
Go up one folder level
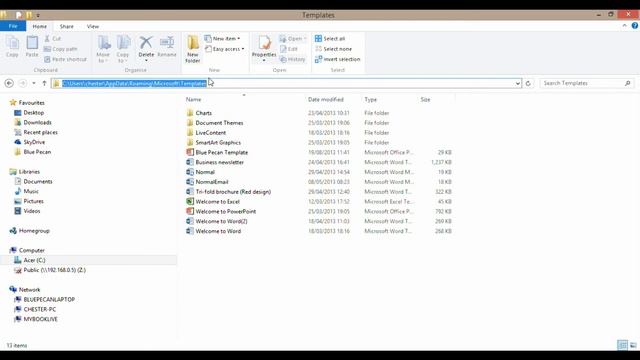[x=44, y=83]
